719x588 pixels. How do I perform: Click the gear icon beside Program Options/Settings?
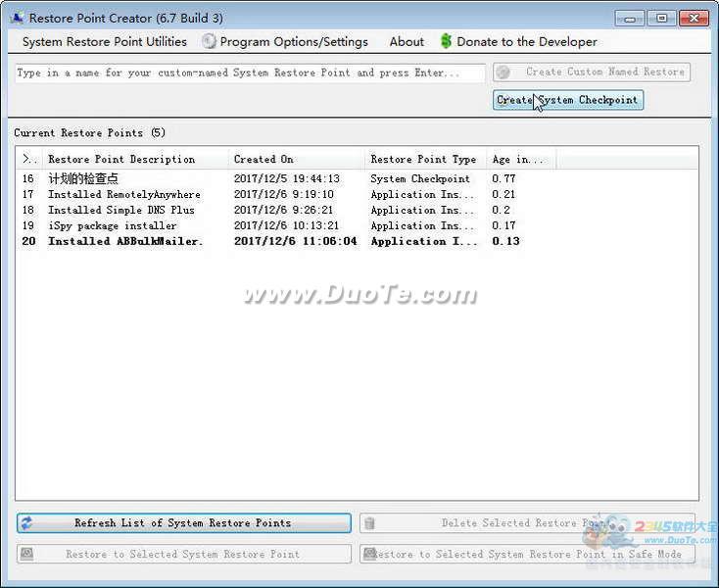[209, 41]
